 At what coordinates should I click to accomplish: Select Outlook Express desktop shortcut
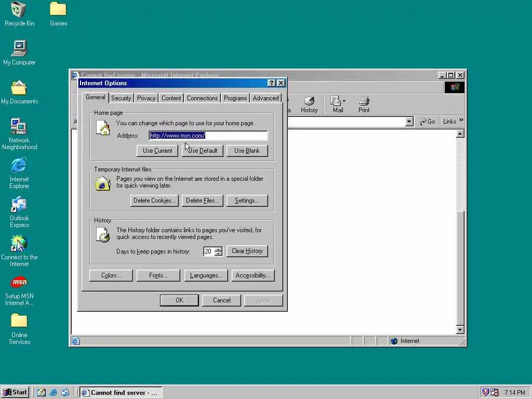(x=19, y=212)
